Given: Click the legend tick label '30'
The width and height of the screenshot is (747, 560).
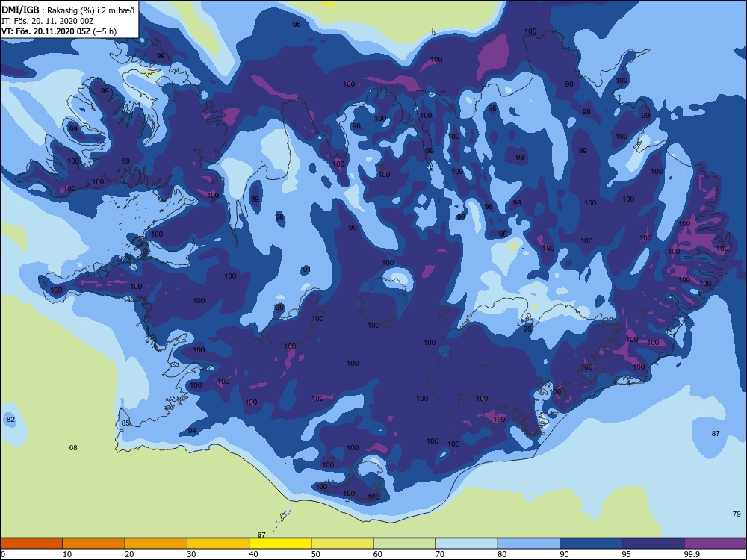Looking at the screenshot, I should [191, 554].
